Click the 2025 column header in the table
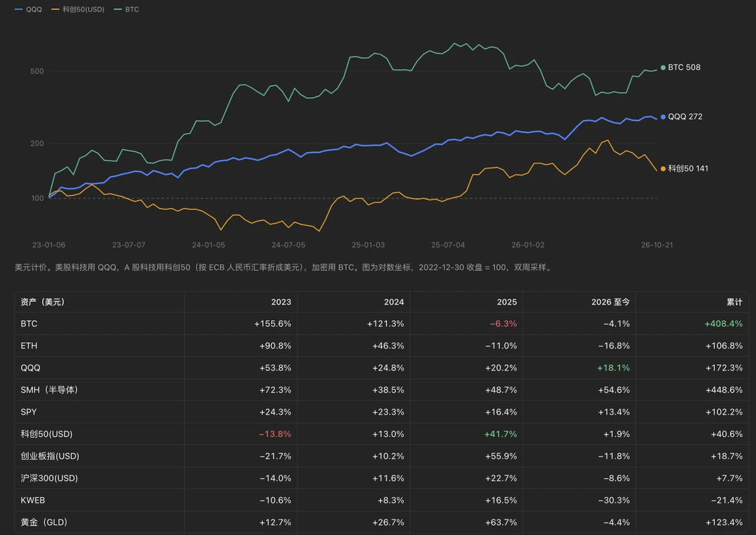This screenshot has height=535, width=756. 507,302
